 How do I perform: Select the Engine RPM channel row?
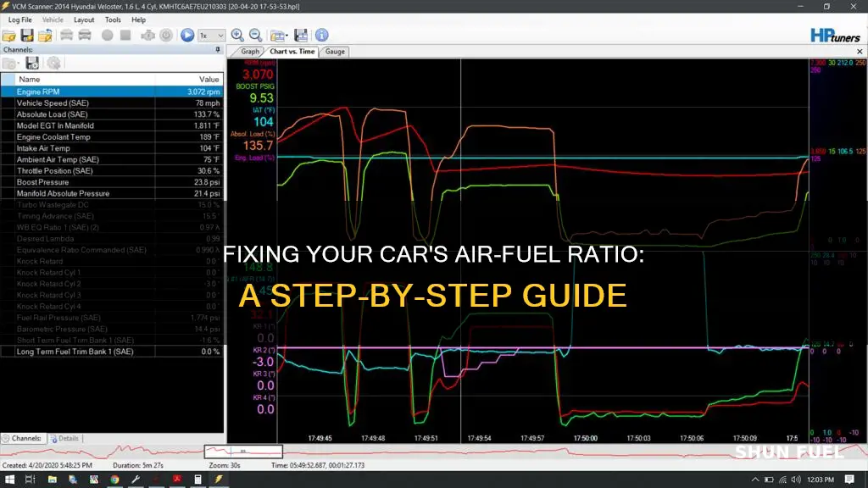point(112,91)
